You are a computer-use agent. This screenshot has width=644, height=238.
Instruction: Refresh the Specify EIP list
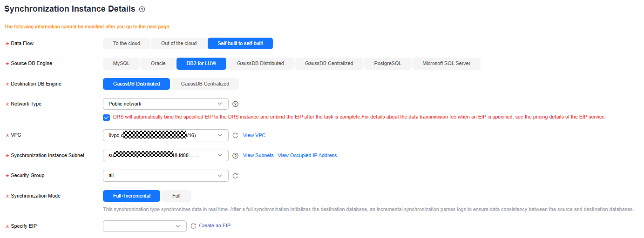click(194, 226)
